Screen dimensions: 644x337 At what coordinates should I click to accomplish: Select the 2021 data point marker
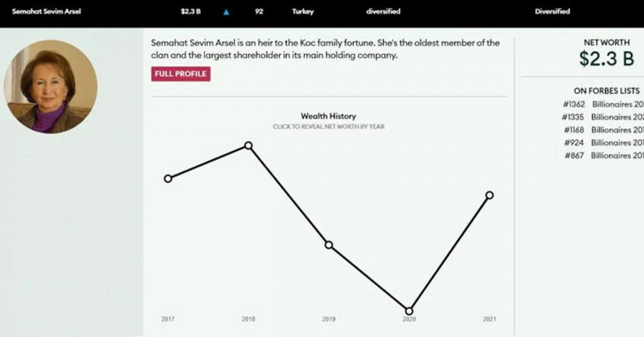[x=489, y=195]
